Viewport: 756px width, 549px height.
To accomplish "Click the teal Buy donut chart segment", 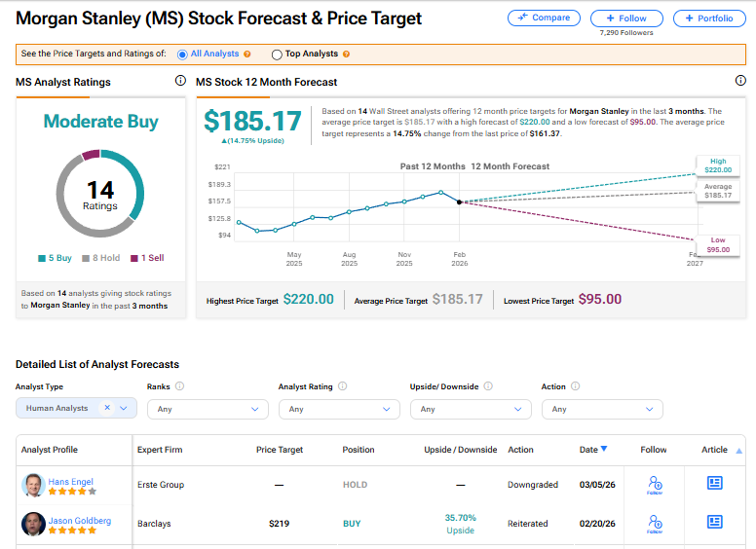I will click(x=134, y=178).
